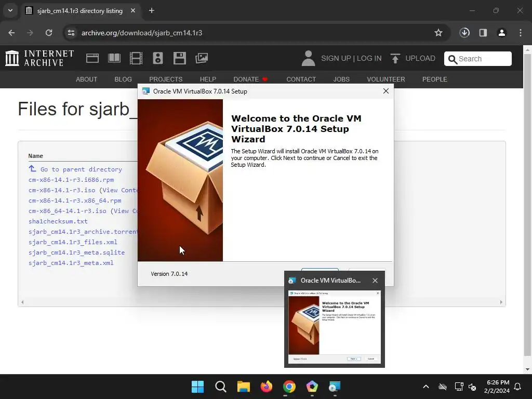532x399 pixels.
Task: Open the tab search dropdown
Action: (10, 10)
